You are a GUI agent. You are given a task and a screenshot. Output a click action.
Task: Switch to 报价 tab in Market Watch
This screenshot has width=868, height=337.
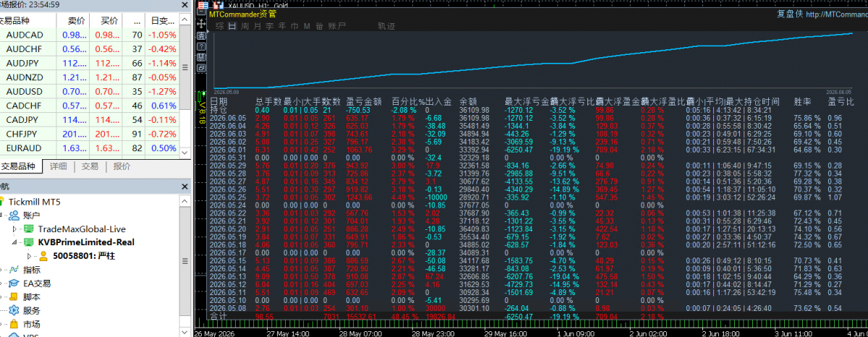point(122,166)
